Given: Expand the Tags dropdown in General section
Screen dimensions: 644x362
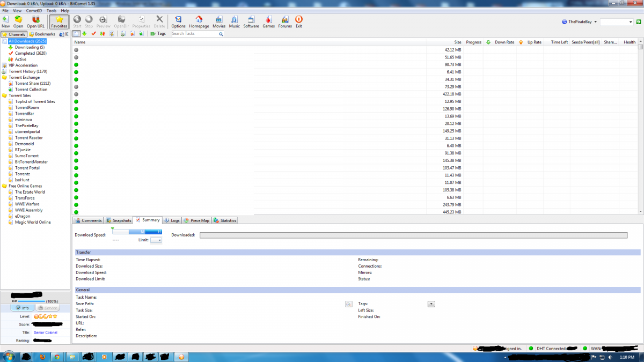Looking at the screenshot, I should pyautogui.click(x=431, y=304).
